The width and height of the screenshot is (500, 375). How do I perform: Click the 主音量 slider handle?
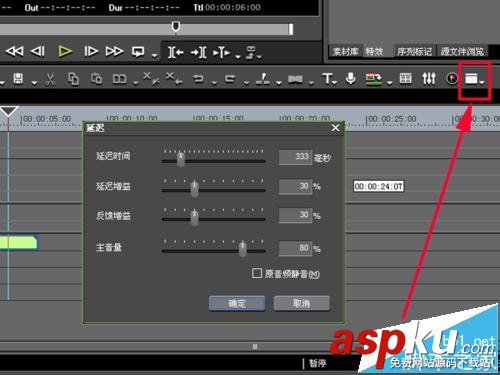point(243,249)
